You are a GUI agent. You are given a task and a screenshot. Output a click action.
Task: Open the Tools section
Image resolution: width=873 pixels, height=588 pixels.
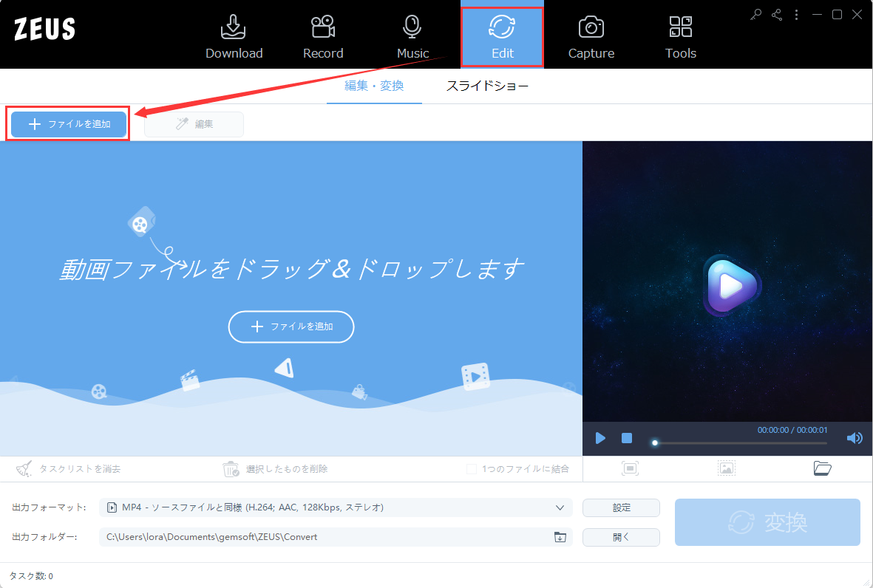680,37
